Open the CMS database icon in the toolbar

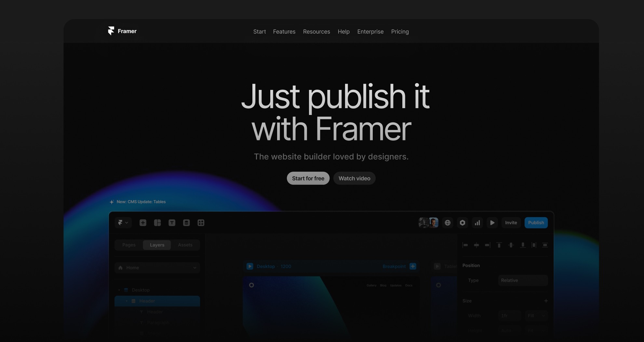186,223
